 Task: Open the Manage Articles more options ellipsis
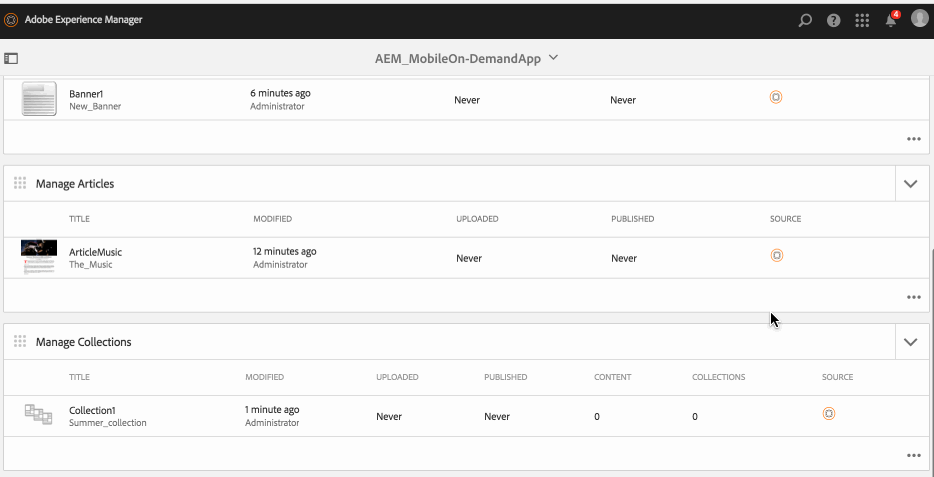tap(913, 296)
